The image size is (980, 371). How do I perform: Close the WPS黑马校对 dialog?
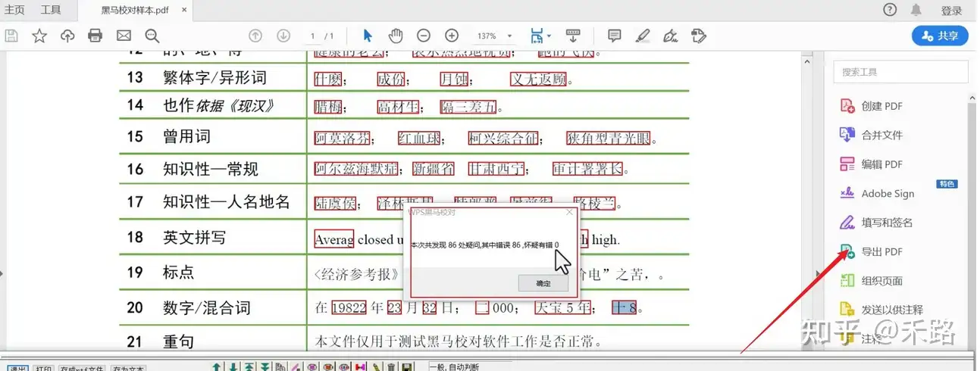(570, 213)
